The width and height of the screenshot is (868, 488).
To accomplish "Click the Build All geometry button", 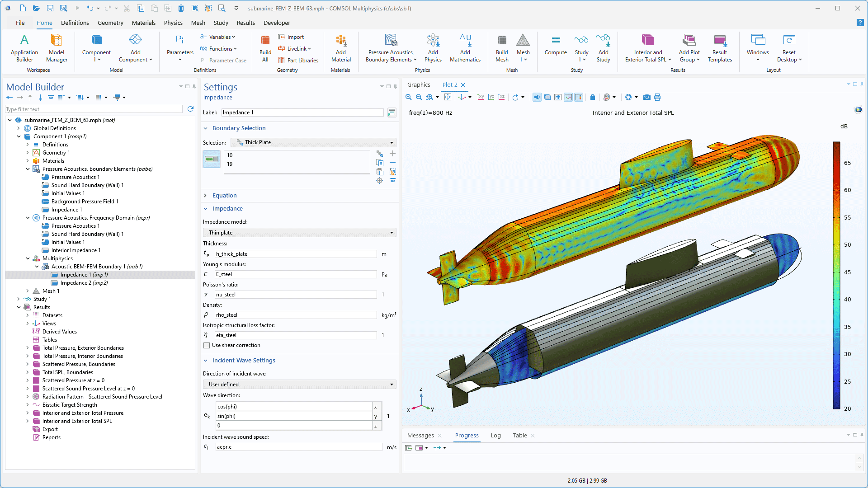I will click(265, 47).
